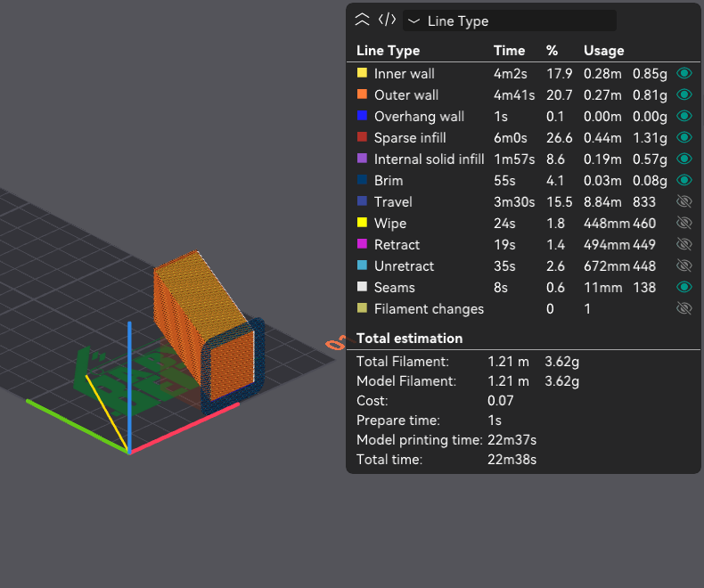The image size is (704, 588).
Task: Click the blue Z axis line
Action: coord(129,386)
